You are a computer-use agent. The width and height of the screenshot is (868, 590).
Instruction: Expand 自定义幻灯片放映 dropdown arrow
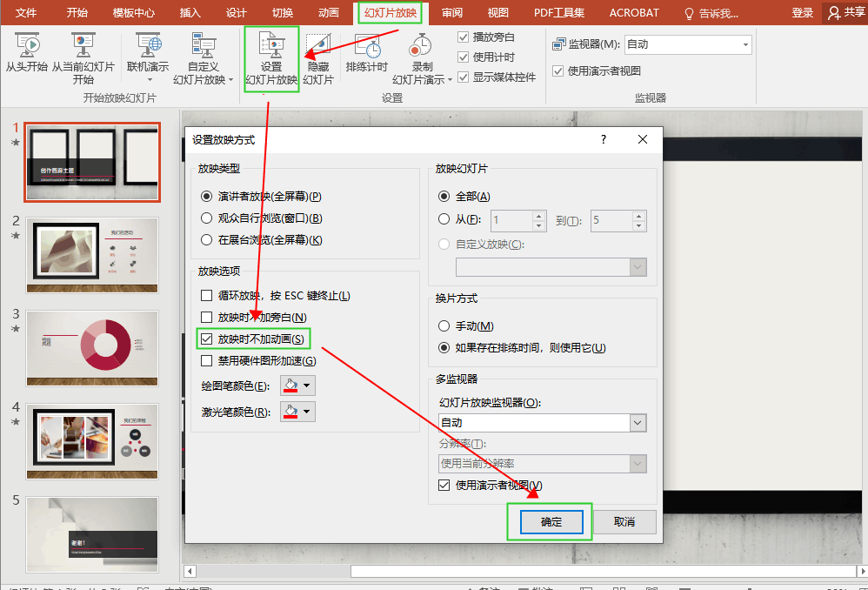[x=230, y=80]
